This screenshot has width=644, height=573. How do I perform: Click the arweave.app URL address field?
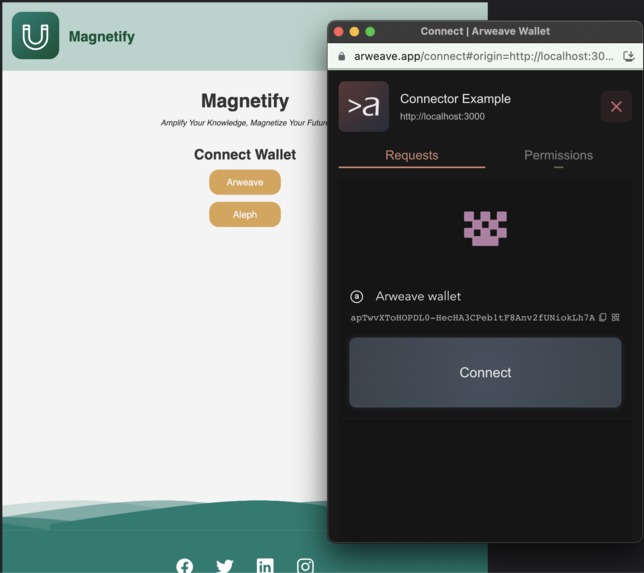click(484, 56)
